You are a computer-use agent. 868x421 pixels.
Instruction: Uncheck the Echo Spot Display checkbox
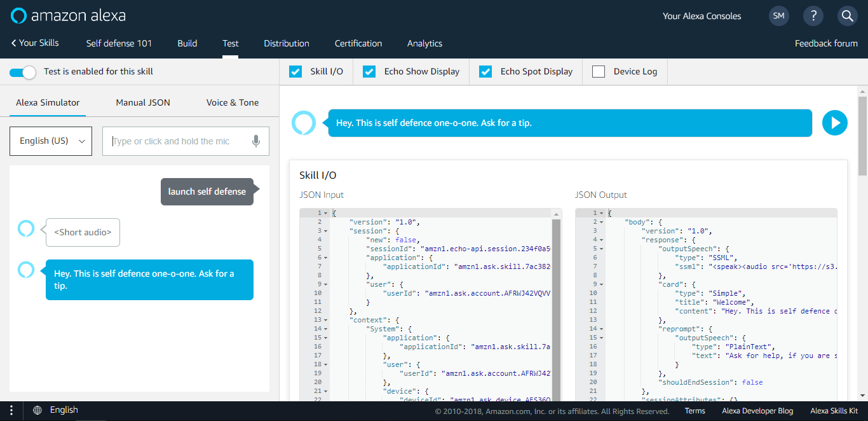[485, 71]
